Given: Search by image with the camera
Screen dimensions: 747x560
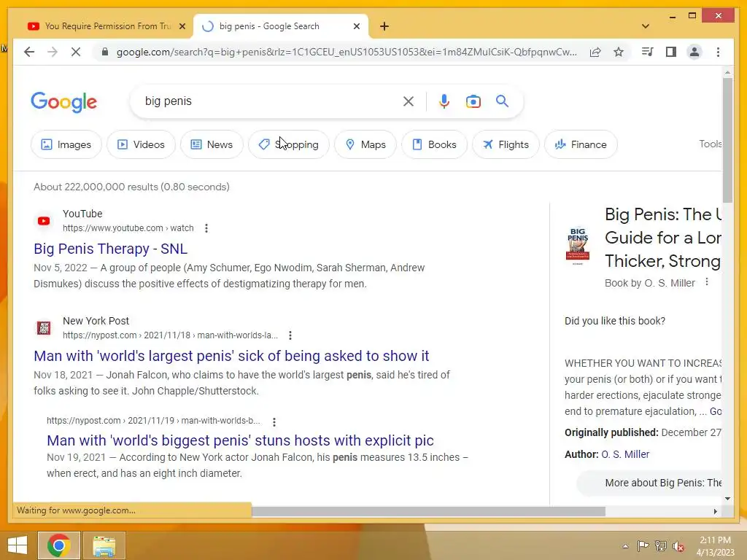Looking at the screenshot, I should [473, 101].
